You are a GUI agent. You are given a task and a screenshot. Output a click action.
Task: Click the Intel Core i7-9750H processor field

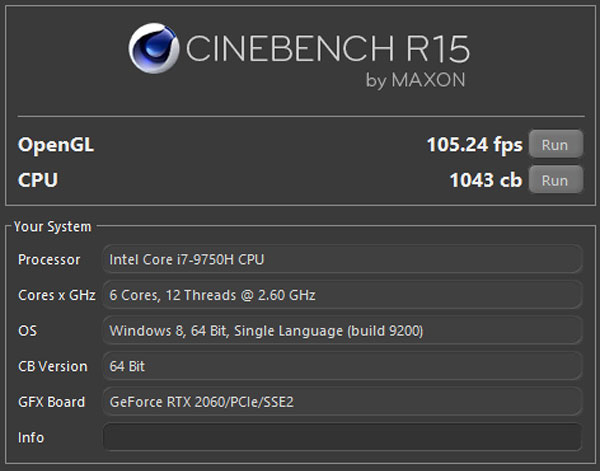[342, 260]
